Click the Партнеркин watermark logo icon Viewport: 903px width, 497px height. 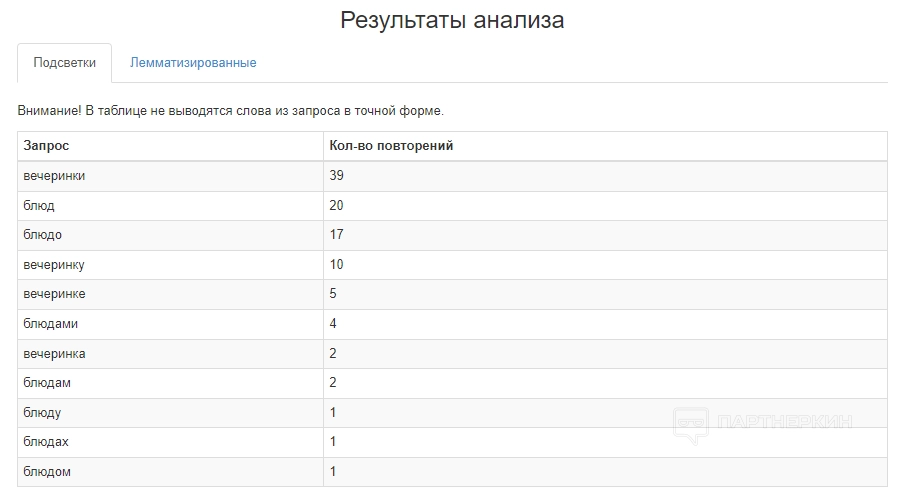click(690, 424)
